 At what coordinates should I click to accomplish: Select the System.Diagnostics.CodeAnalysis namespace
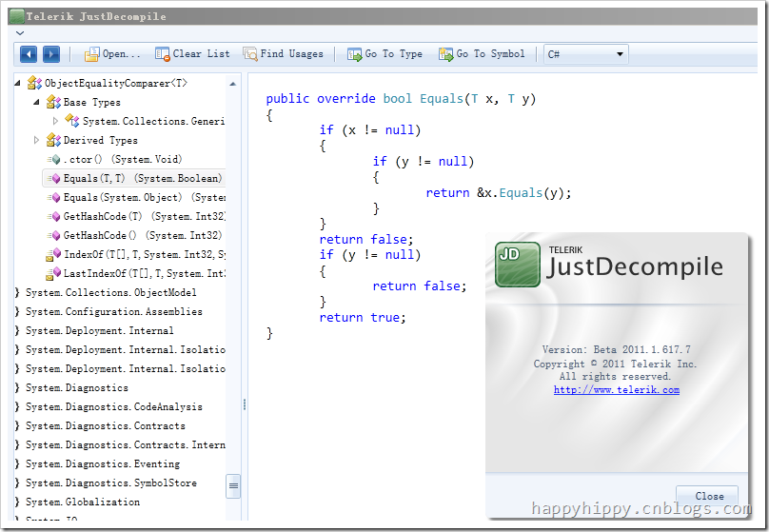tap(114, 407)
